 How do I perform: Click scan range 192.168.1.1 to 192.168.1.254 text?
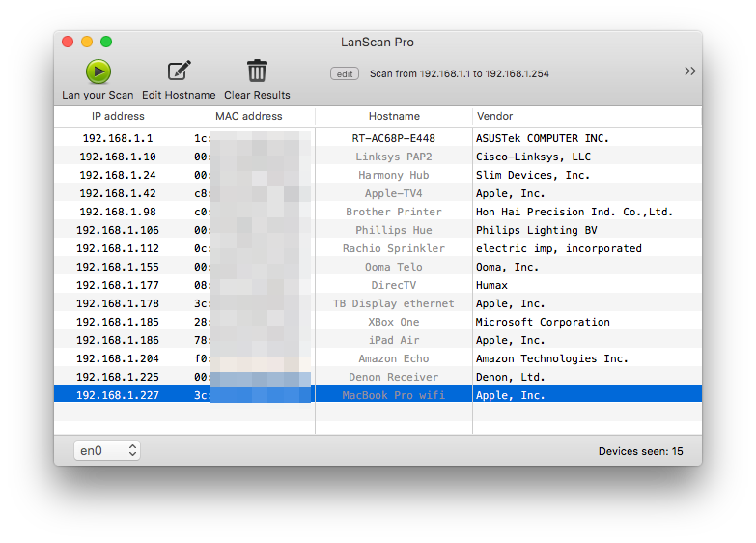pos(459,73)
